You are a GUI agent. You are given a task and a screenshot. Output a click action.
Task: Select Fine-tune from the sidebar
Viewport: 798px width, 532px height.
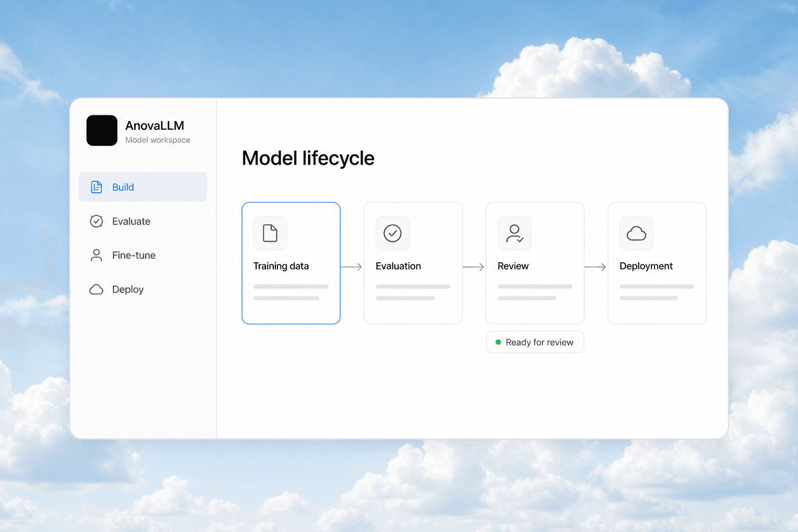(143, 255)
